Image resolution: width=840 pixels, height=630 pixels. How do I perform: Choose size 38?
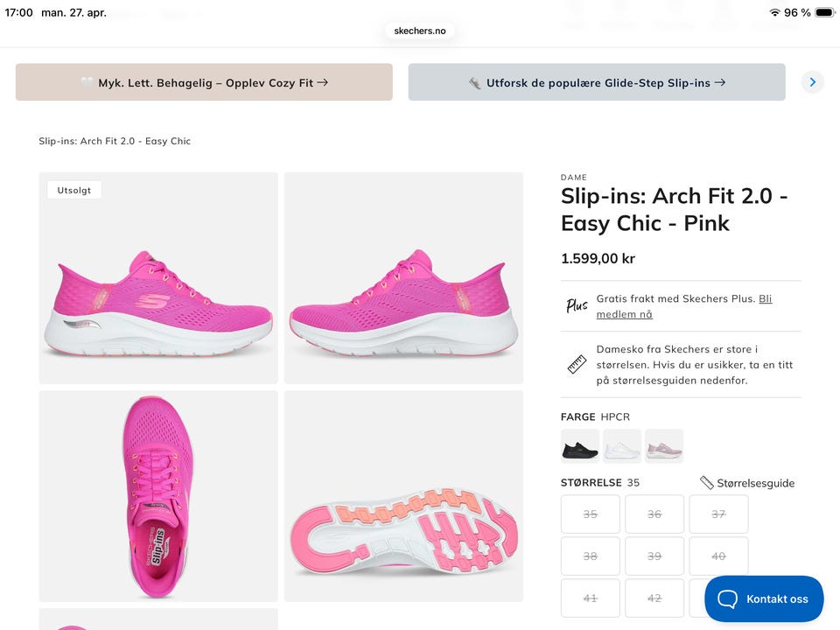(591, 556)
